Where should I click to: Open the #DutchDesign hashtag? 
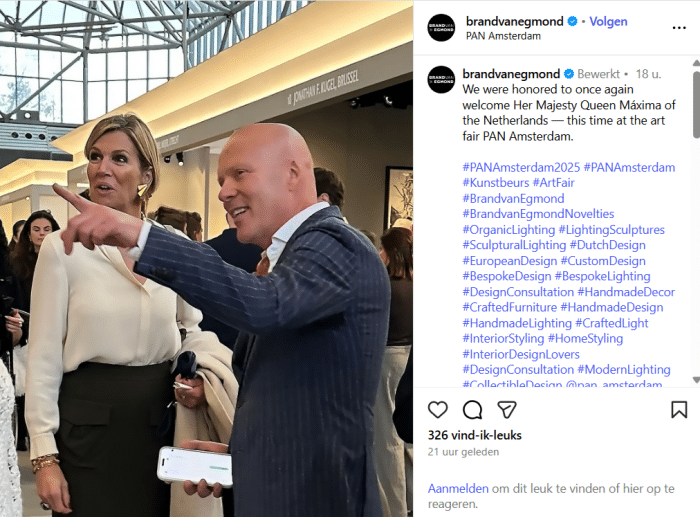click(608, 245)
